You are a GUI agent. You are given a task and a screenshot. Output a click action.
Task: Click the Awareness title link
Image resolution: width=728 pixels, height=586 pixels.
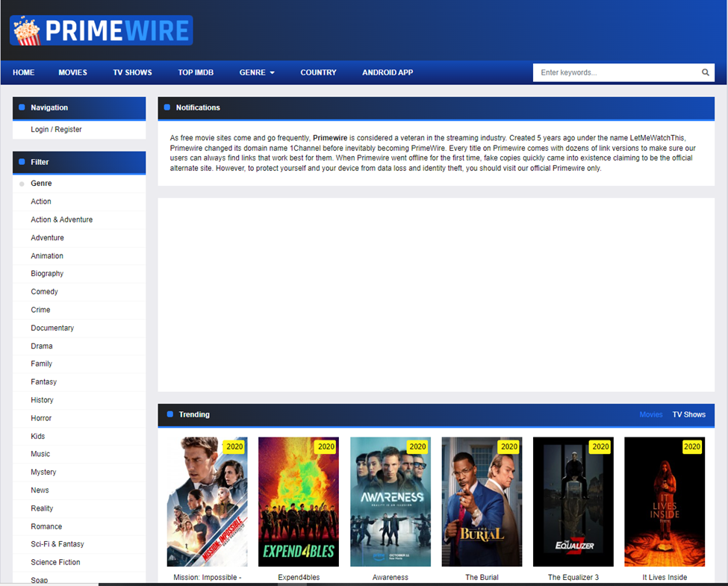tap(390, 577)
